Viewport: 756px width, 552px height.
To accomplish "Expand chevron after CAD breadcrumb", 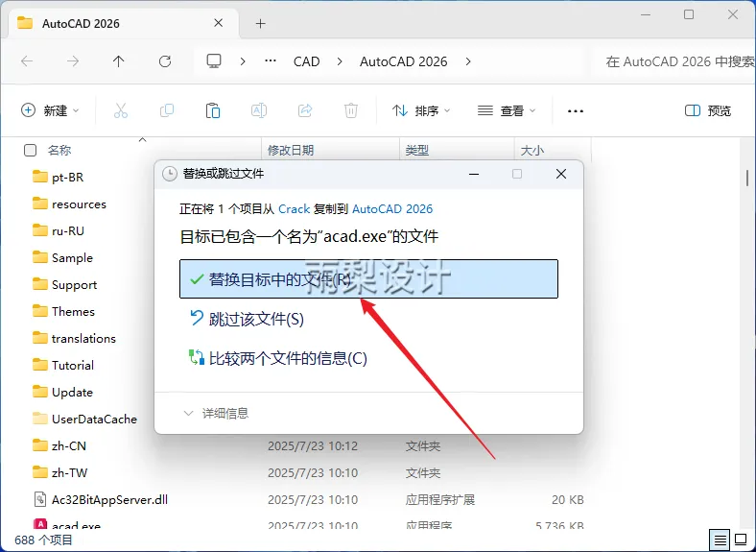I will tap(340, 61).
